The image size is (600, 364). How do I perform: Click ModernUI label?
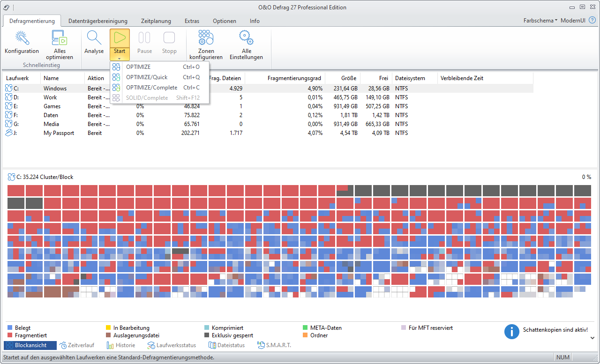pyautogui.click(x=573, y=21)
